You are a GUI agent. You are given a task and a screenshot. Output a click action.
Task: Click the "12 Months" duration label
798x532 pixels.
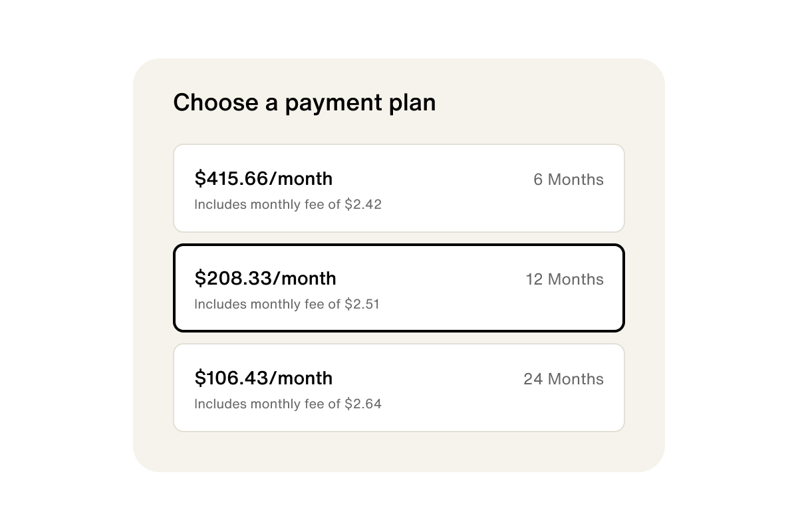[x=565, y=279]
